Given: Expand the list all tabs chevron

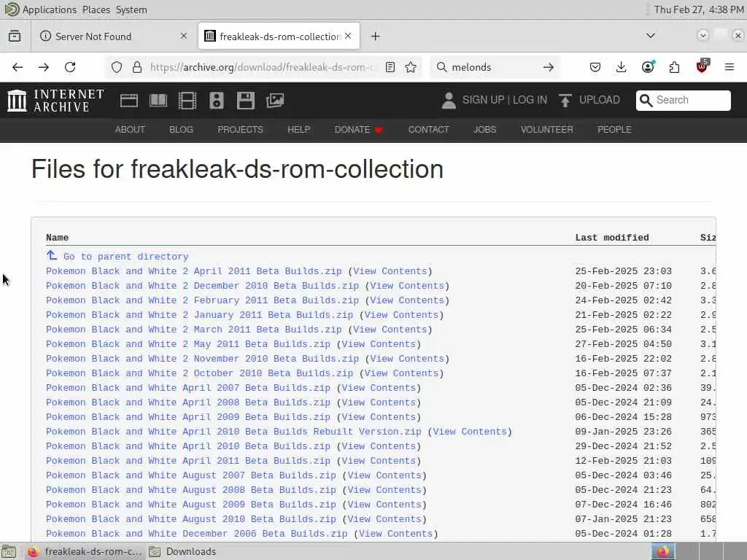Looking at the screenshot, I should [x=650, y=36].
